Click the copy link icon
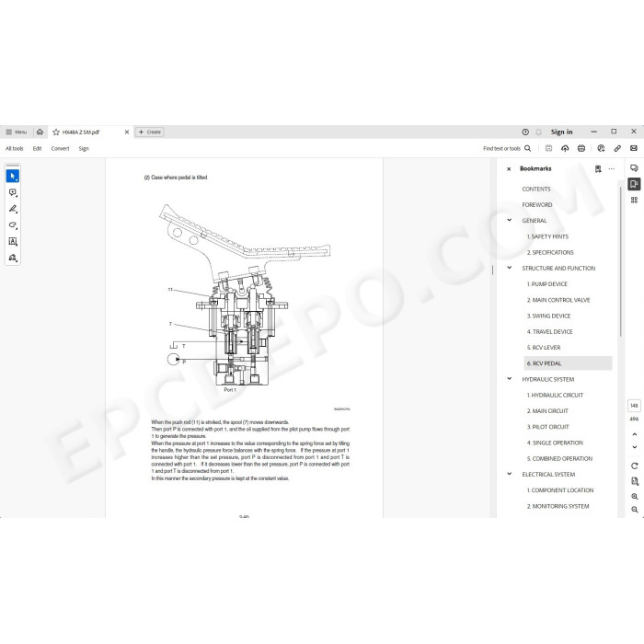Screen dimensions: 644x644 pyautogui.click(x=617, y=148)
